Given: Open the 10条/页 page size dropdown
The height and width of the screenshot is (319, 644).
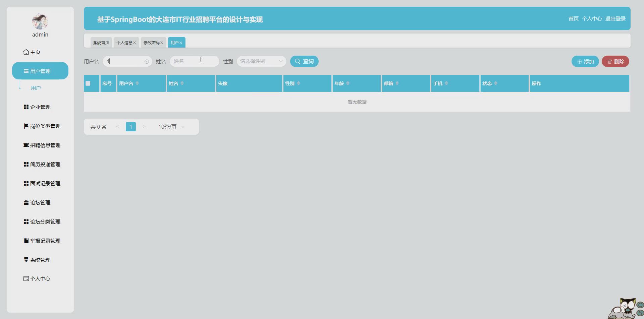Looking at the screenshot, I should click(x=171, y=127).
